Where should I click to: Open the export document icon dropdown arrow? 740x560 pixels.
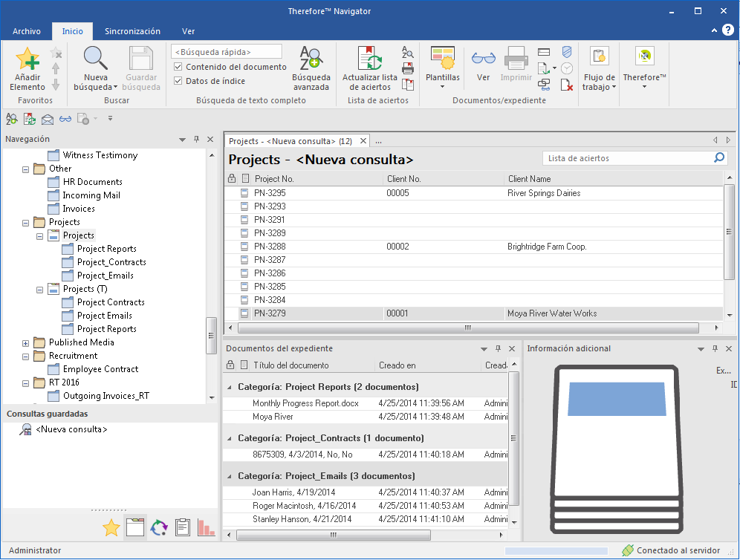coord(554,68)
